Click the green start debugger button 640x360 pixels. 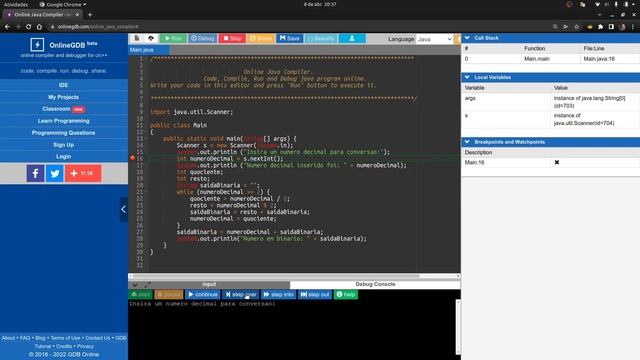click(x=140, y=294)
